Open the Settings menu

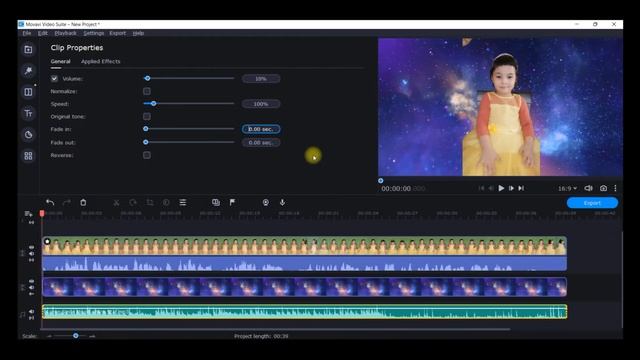click(93, 33)
